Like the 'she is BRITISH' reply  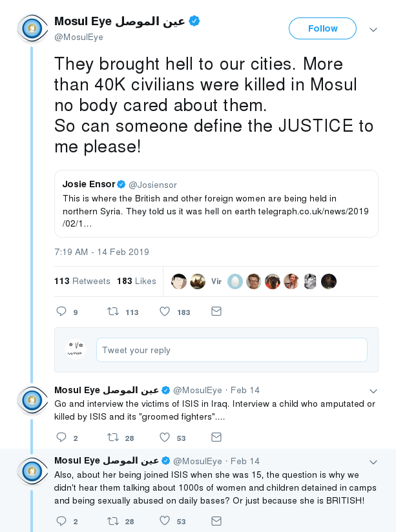165,520
